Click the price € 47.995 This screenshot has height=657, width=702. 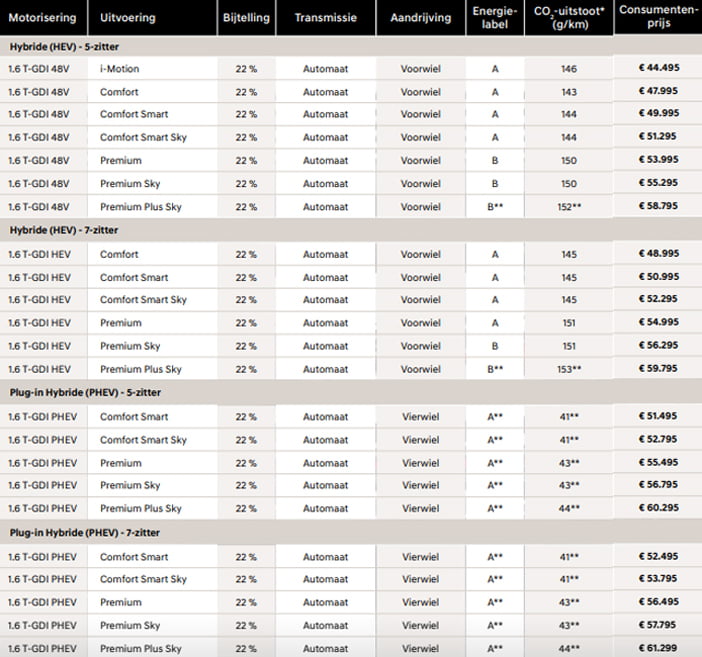point(659,91)
